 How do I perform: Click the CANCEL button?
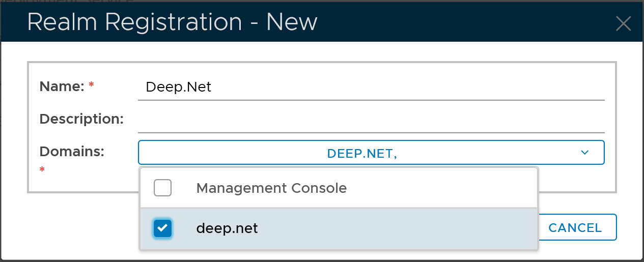[x=575, y=227]
